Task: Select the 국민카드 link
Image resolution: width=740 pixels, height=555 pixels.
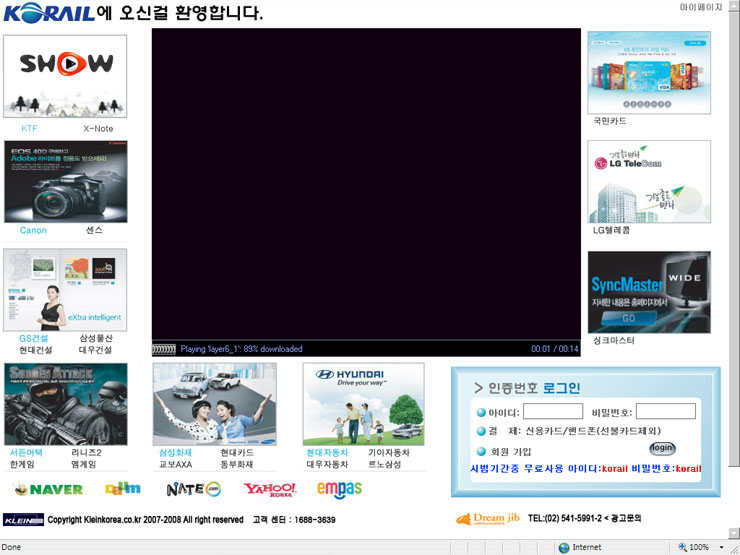Action: coord(610,121)
